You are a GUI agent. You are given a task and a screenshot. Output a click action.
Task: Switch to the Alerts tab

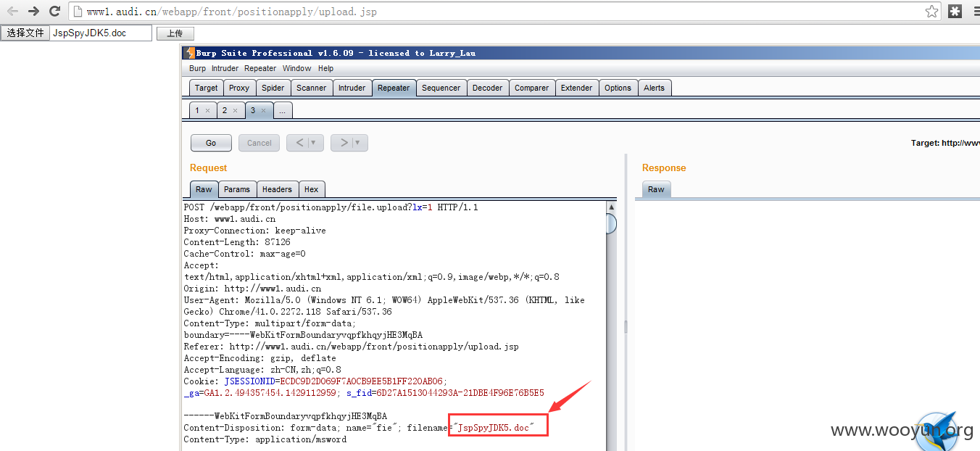point(654,88)
